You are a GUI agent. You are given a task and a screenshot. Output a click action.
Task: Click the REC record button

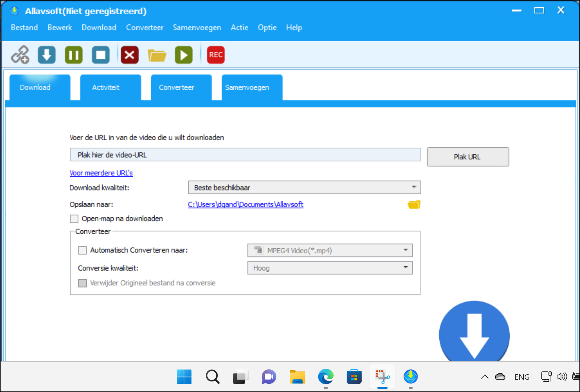click(216, 55)
